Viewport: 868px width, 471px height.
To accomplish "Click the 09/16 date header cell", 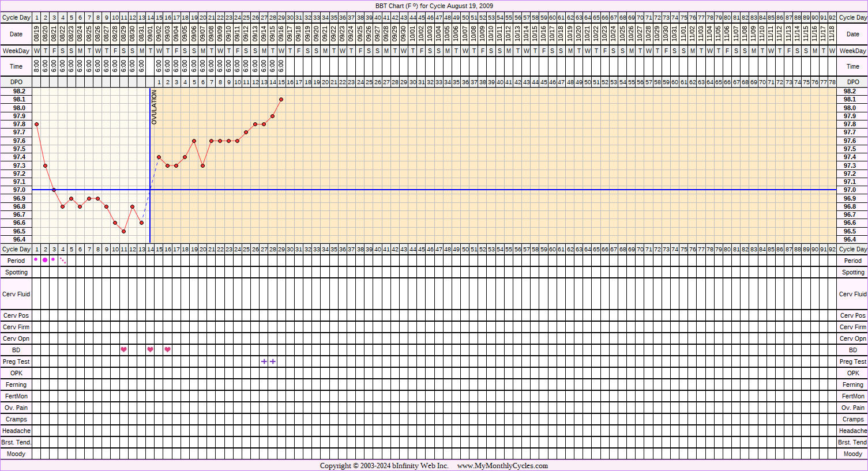I will (x=281, y=34).
